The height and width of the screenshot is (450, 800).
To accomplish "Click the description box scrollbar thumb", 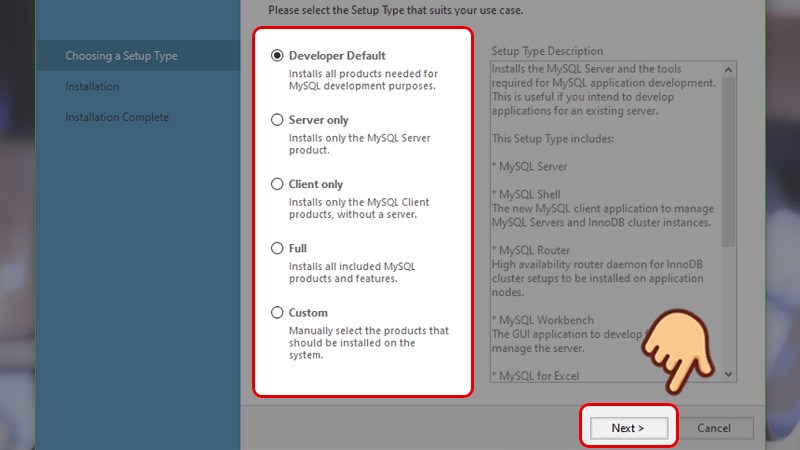I will tap(728, 160).
